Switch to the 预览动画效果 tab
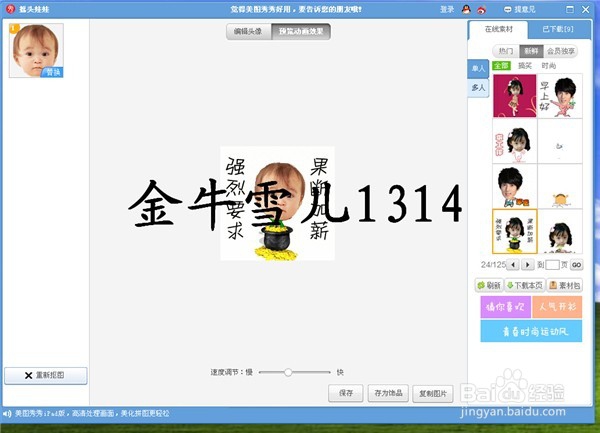Viewport: 600px width, 433px height. (x=301, y=31)
